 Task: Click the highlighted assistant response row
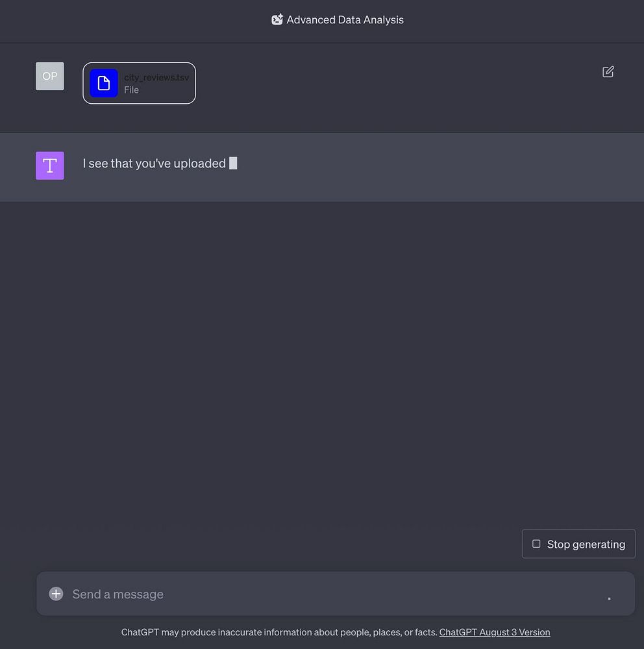[x=322, y=167]
